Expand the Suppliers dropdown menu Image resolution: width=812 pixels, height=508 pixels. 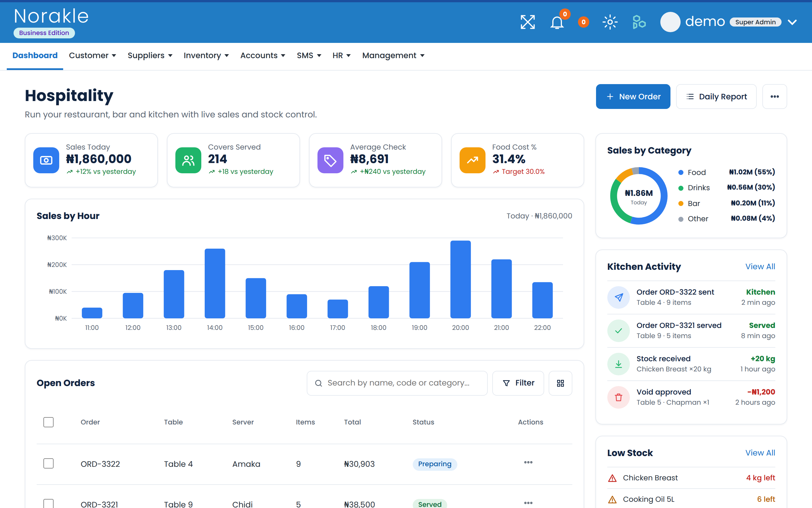150,55
